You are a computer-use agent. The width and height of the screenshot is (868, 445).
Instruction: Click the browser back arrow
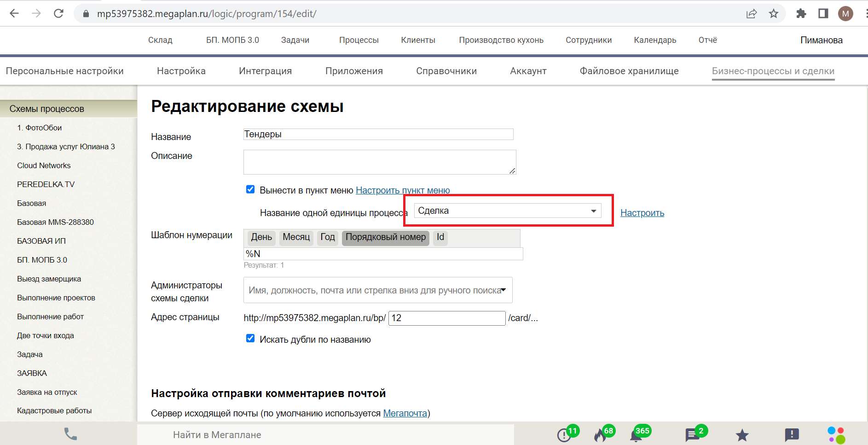[14, 13]
